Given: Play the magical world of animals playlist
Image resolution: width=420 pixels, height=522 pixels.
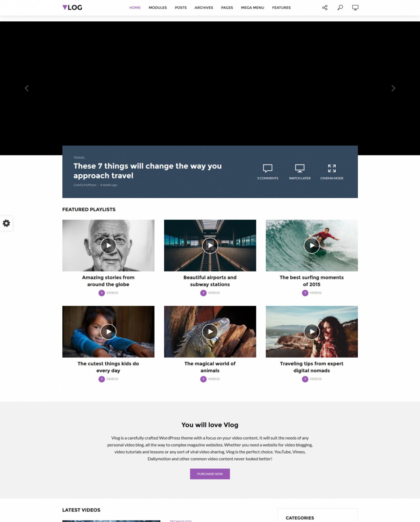Looking at the screenshot, I should 210,332.
